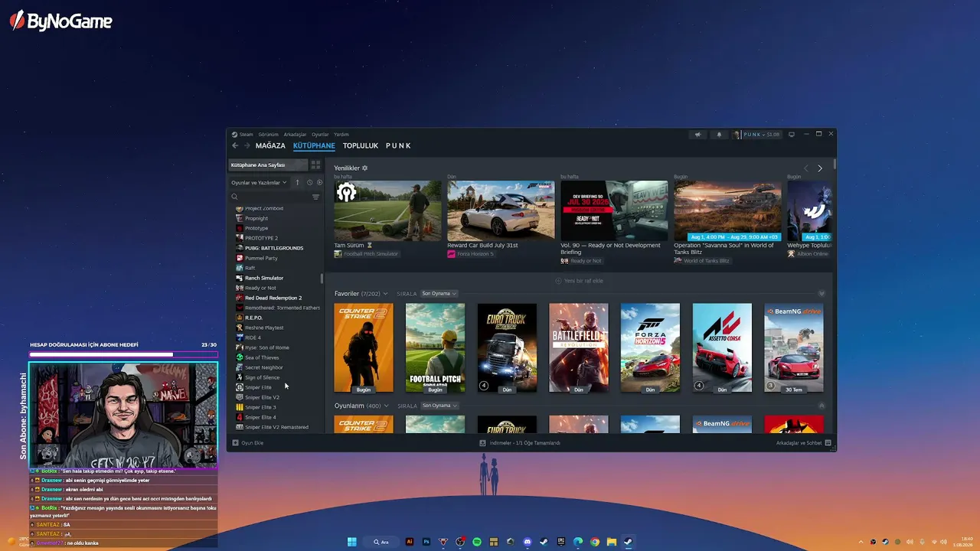Open Forza Horizon 5 cover in Favoriler

pyautogui.click(x=650, y=348)
